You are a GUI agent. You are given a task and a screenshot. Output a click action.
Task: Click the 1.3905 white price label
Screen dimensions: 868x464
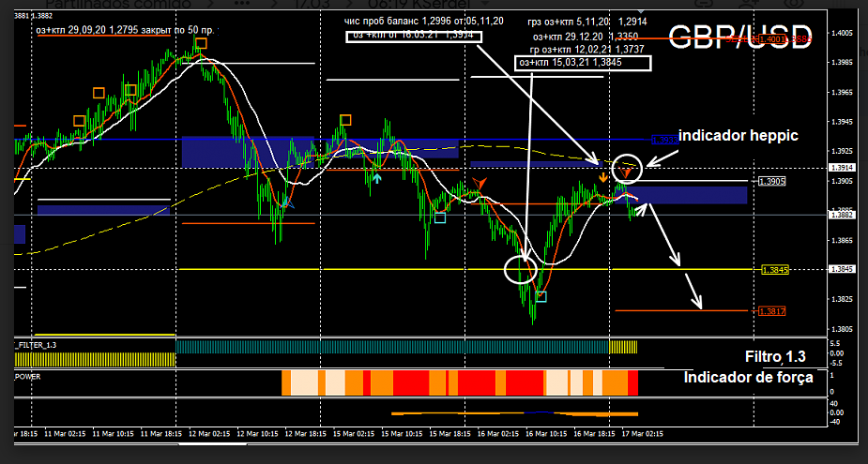coord(772,181)
